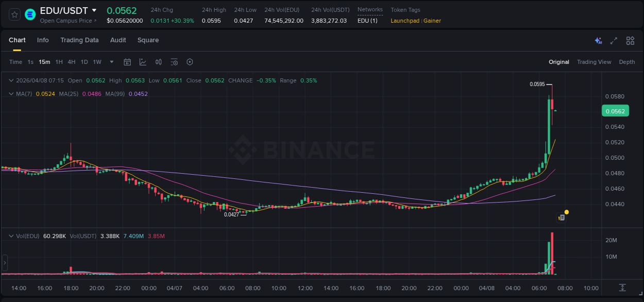This screenshot has height=302, width=644.
Task: Switch to the Trading Data tab
Action: 79,40
